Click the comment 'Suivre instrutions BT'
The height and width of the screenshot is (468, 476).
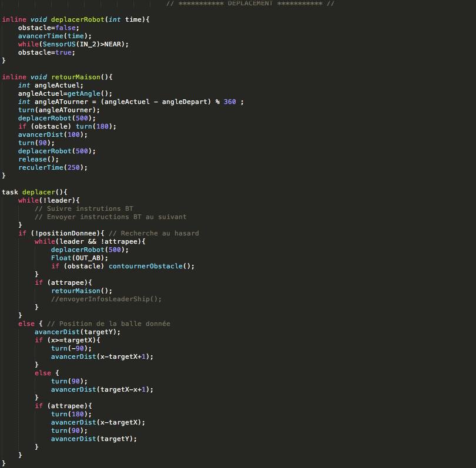pos(84,208)
